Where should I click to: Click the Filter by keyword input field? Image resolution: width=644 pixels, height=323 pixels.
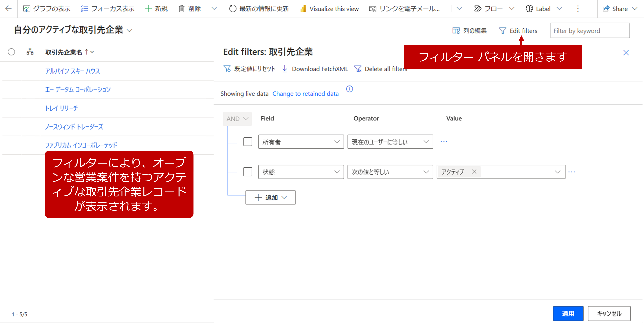pos(590,30)
